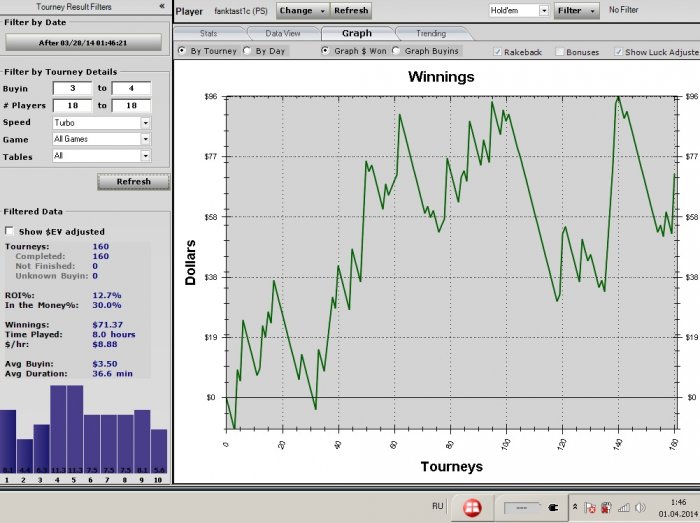
Task: Click the After 03/28/14 date filter button
Action: tap(83, 42)
